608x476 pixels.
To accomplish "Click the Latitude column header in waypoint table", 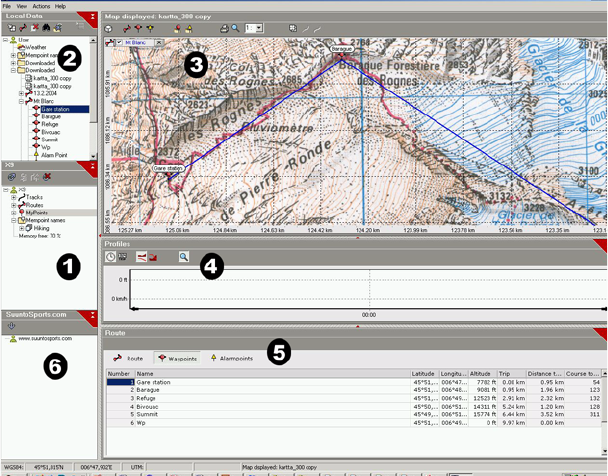I will point(425,374).
